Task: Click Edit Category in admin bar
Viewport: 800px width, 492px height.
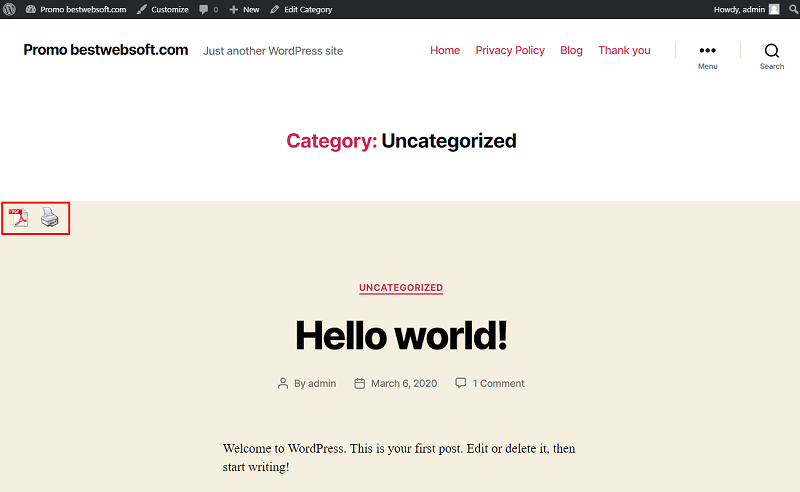Action: [301, 9]
